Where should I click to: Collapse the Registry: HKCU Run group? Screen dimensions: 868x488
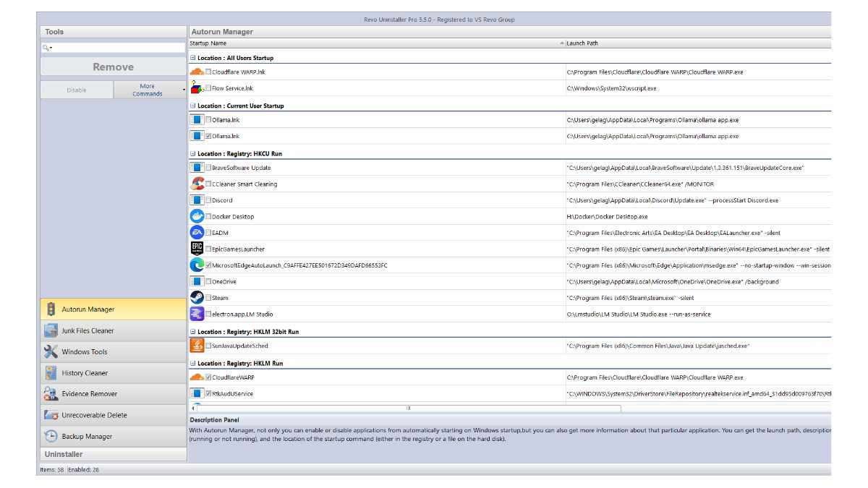pyautogui.click(x=192, y=154)
